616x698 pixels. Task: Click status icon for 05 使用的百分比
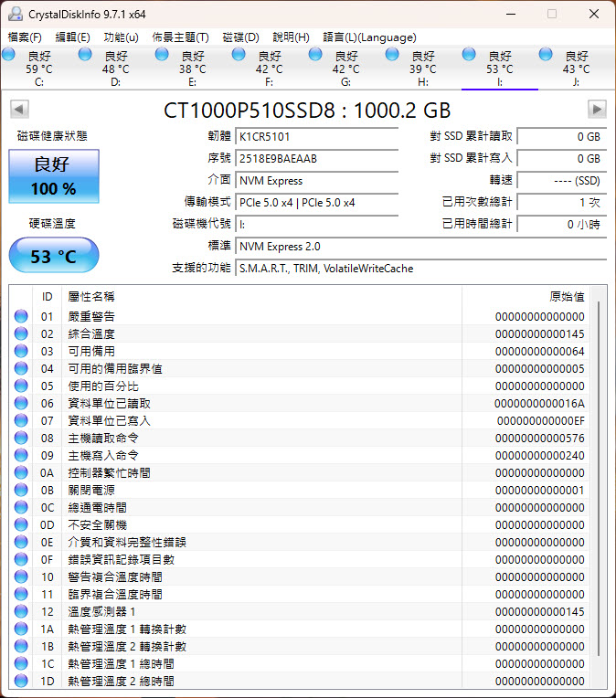(21, 386)
